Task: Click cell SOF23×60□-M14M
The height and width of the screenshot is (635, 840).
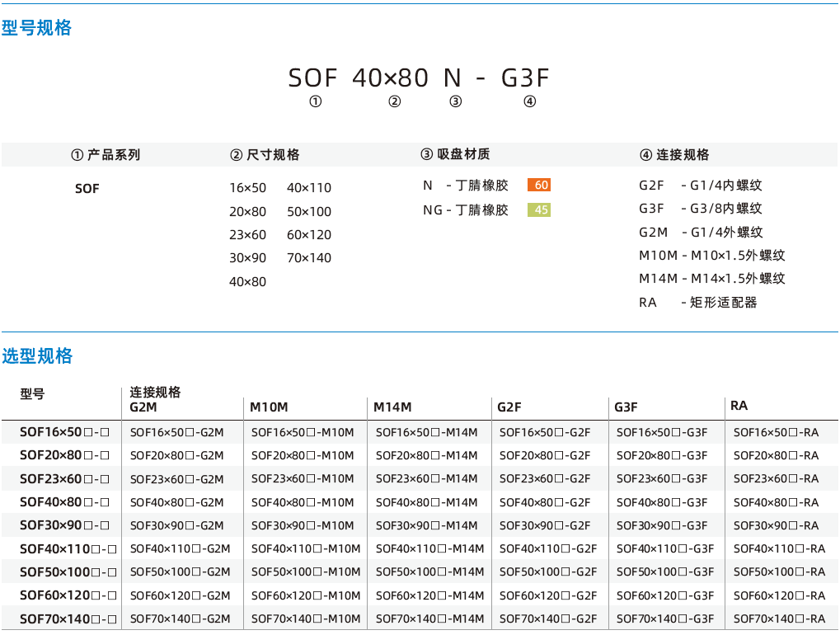Action: tap(426, 478)
